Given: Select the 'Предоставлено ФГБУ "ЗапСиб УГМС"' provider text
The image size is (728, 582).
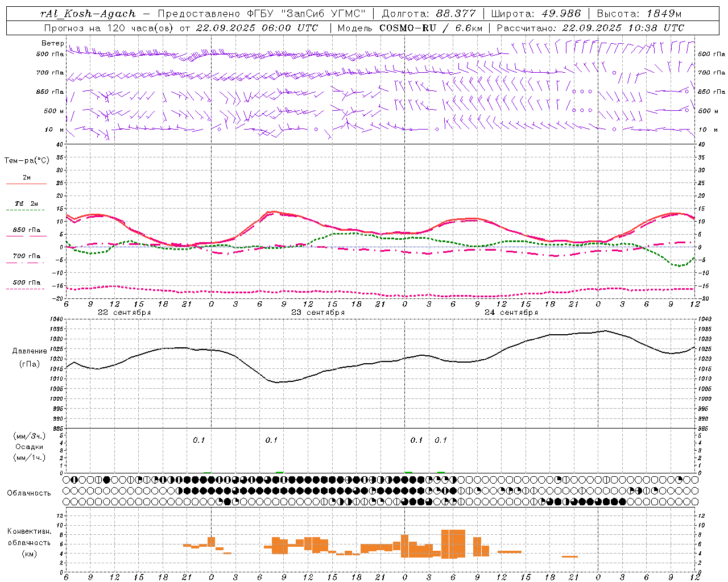Looking at the screenshot, I should (x=262, y=14).
